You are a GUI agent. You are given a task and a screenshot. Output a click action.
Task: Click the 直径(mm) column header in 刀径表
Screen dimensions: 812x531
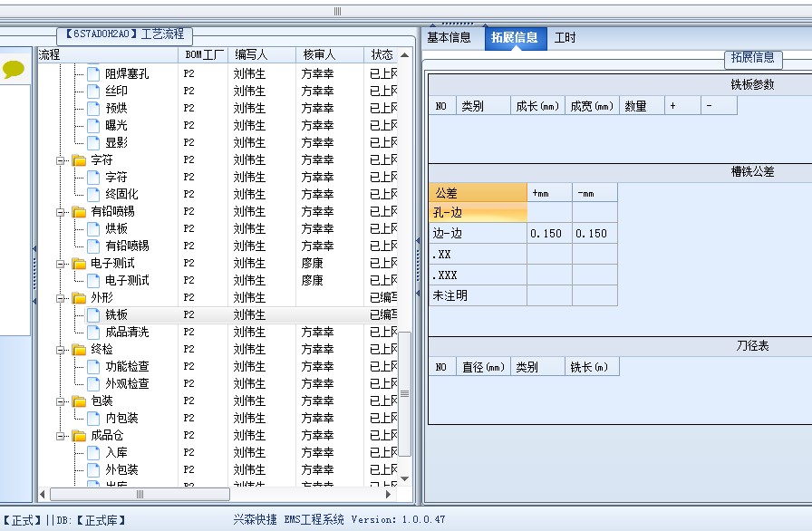click(483, 367)
